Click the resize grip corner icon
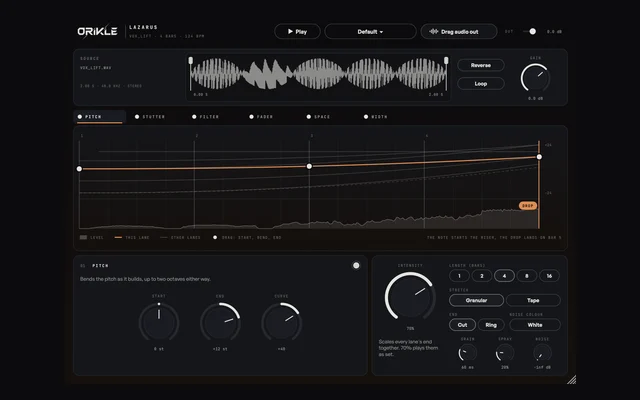This screenshot has height=400, width=640. [571, 380]
